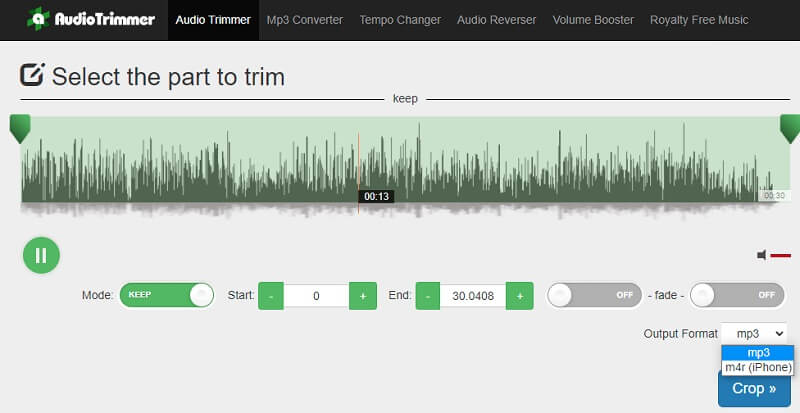Increase Start time with plus button
Viewport: 800px width, 413px height.
point(363,295)
